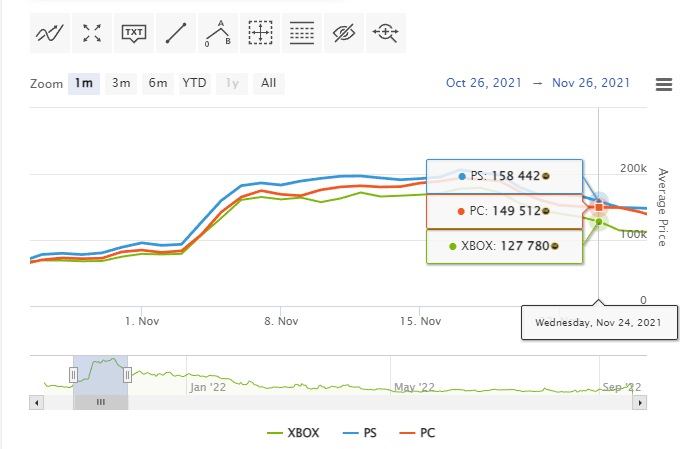Screen dimensions: 680x449
Task: Select the dashed box measure tool
Action: point(260,33)
